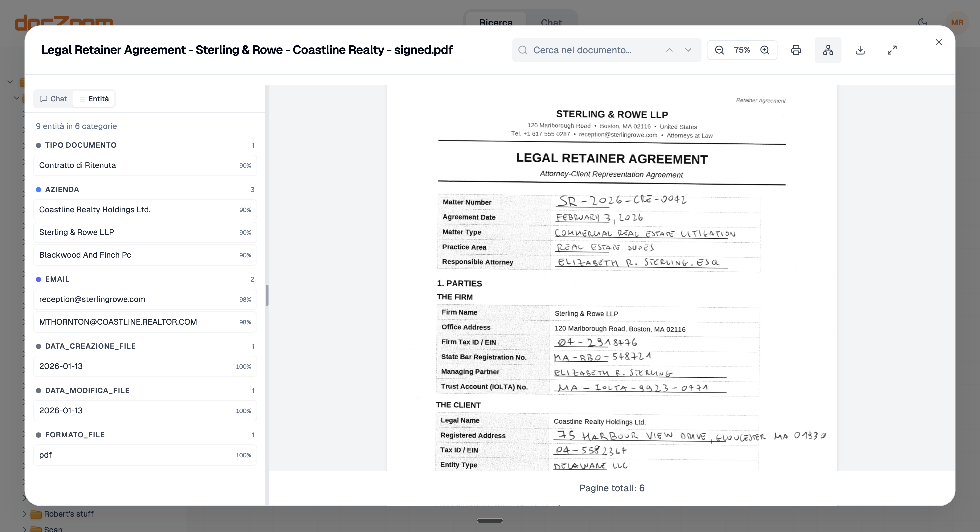Toggle dark mode moon icon
Viewport: 980px width, 532px height.
pyautogui.click(x=922, y=22)
